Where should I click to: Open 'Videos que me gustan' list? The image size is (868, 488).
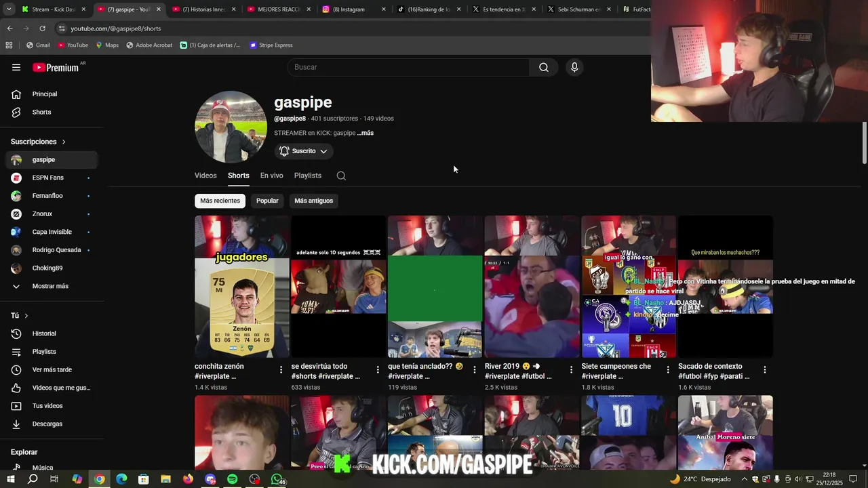click(52, 388)
